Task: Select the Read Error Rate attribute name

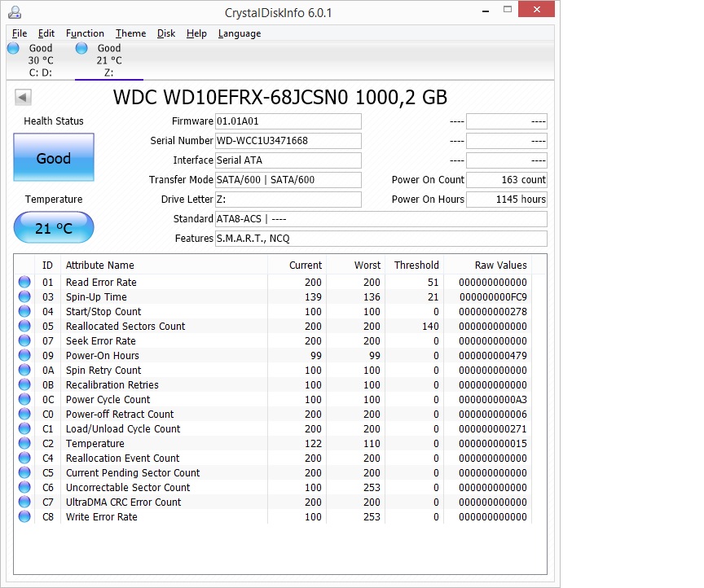Action: point(101,282)
